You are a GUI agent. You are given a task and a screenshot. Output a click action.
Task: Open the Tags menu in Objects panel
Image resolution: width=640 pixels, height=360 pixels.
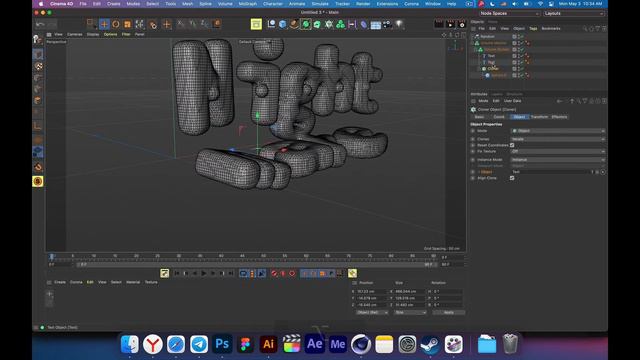(533, 29)
